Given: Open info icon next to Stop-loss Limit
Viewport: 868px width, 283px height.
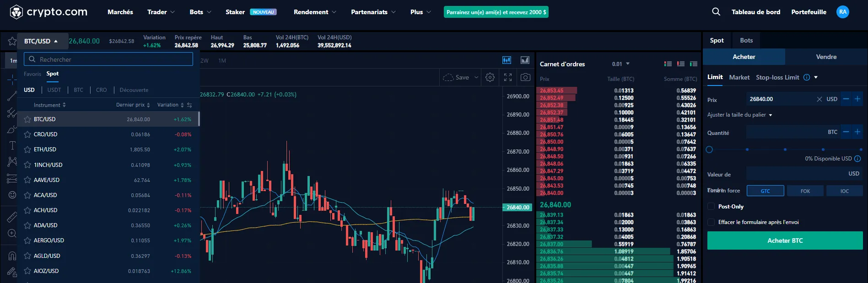Looking at the screenshot, I should 807,77.
